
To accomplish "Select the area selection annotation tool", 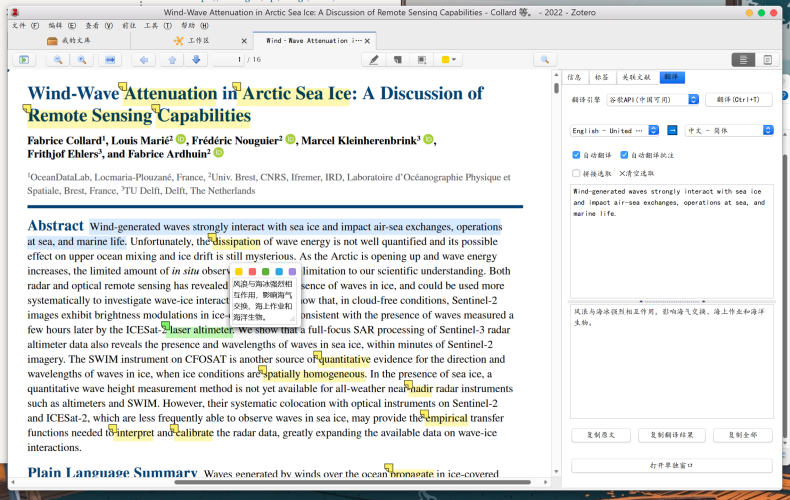I will (422, 60).
